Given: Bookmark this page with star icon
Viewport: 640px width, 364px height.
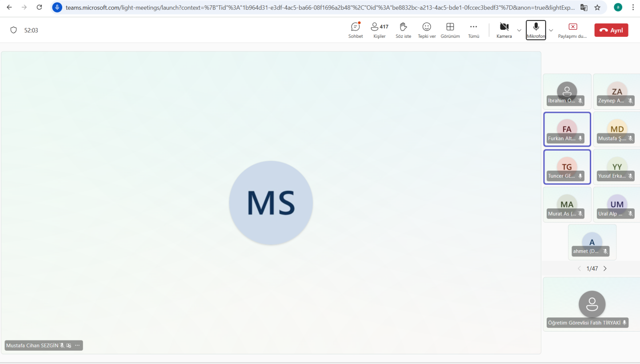Looking at the screenshot, I should (x=597, y=8).
